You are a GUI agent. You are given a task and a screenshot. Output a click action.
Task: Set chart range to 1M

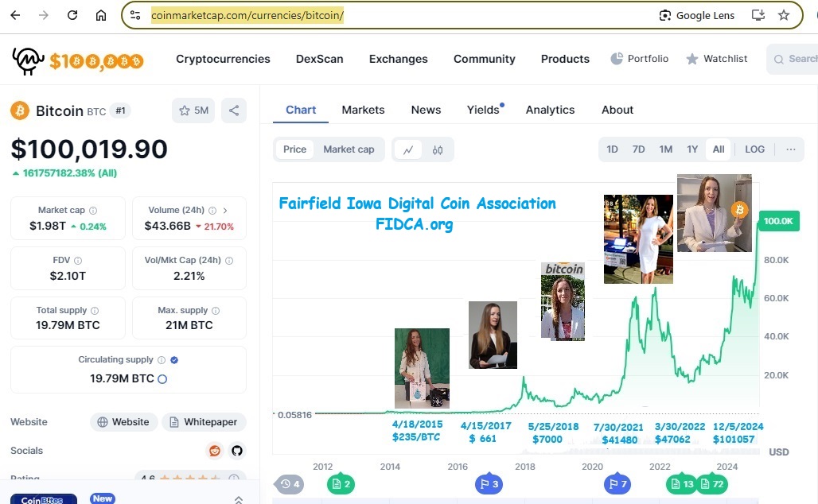pyautogui.click(x=666, y=149)
